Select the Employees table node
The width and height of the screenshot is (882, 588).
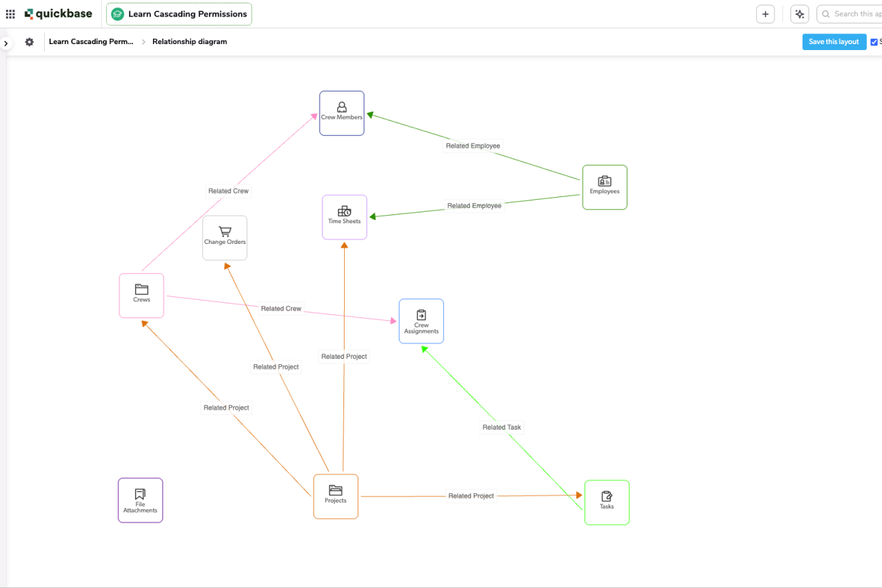pos(605,187)
